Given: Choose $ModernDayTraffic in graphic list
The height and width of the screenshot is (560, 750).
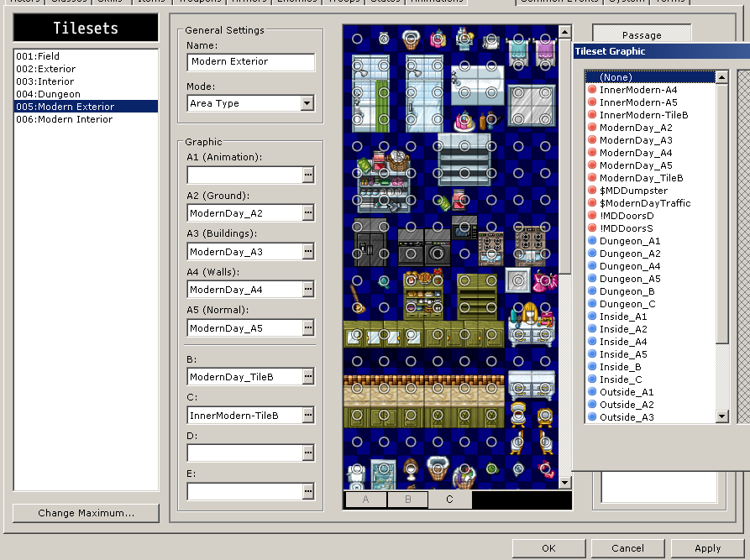Looking at the screenshot, I should click(651, 203).
